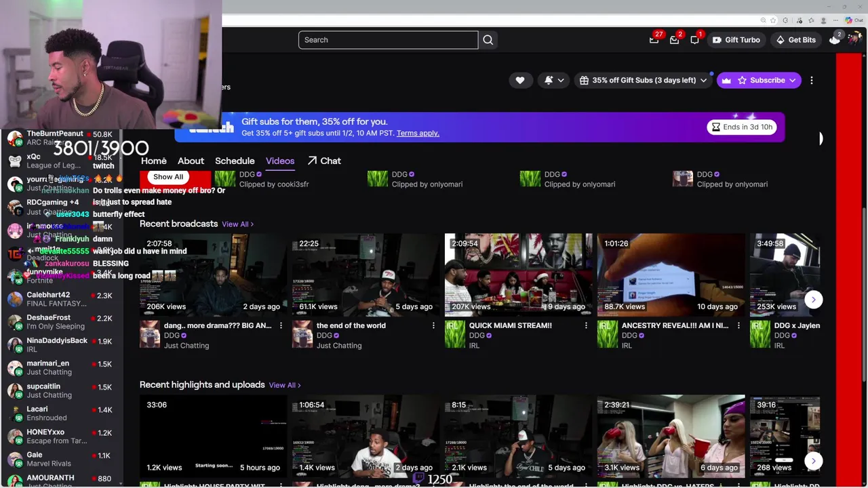Open RDCgaming +4 sidebar entry
Image resolution: width=868 pixels, height=488 pixels.
point(61,207)
